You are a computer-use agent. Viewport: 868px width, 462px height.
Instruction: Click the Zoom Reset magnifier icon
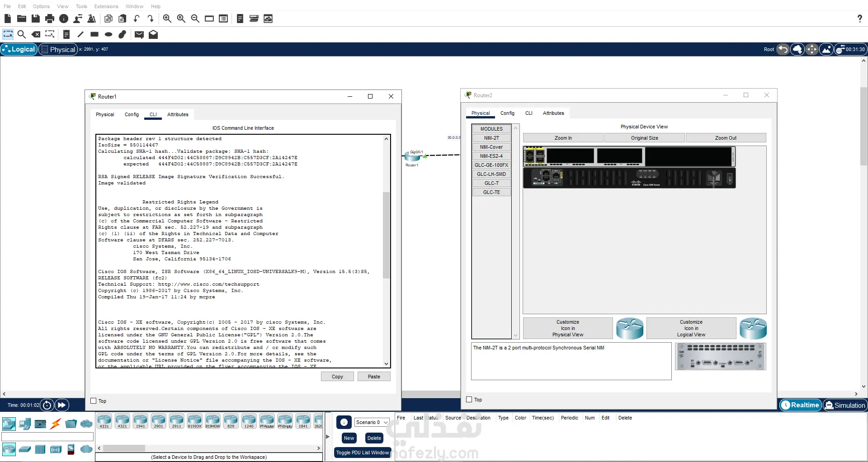pos(181,19)
